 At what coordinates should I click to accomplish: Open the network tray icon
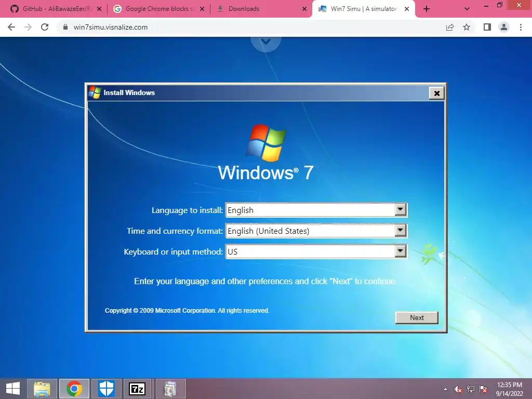(471, 389)
